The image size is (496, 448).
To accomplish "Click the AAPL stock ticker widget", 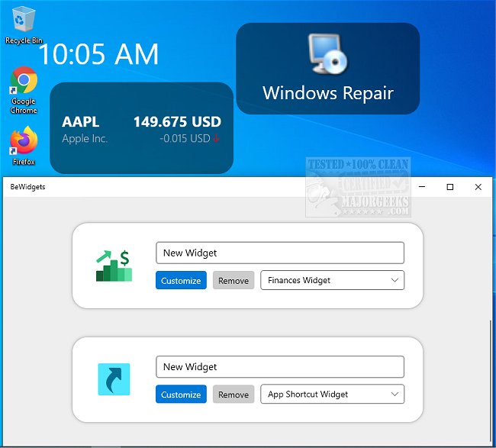I will (x=141, y=128).
